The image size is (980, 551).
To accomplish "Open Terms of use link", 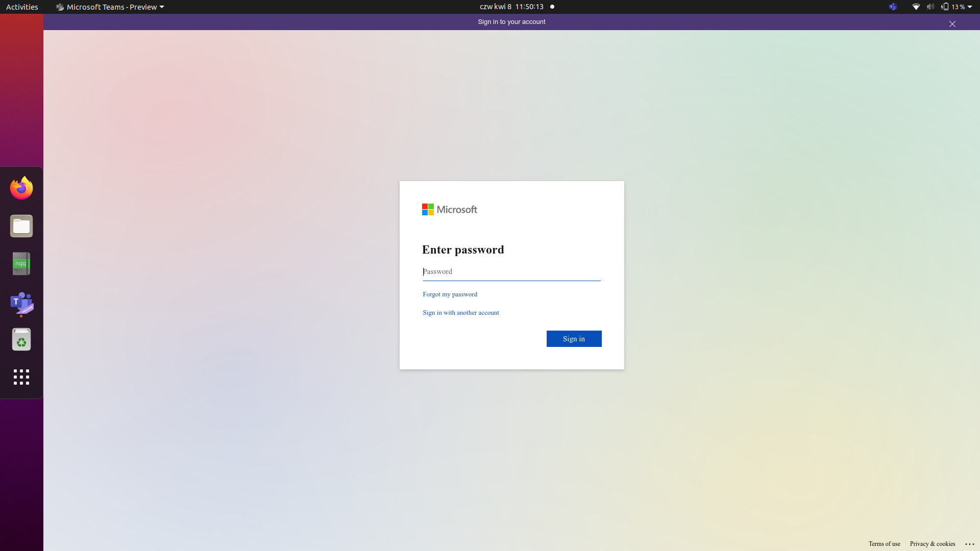I will click(884, 544).
